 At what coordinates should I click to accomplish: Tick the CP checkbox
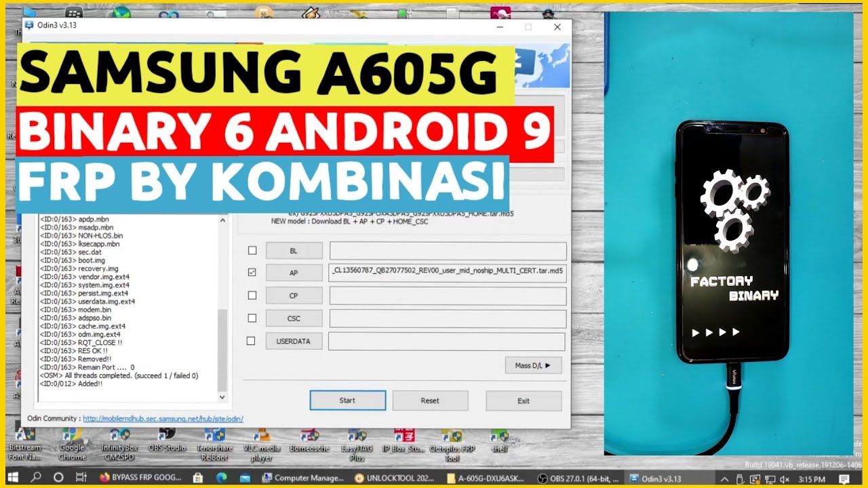(x=252, y=296)
